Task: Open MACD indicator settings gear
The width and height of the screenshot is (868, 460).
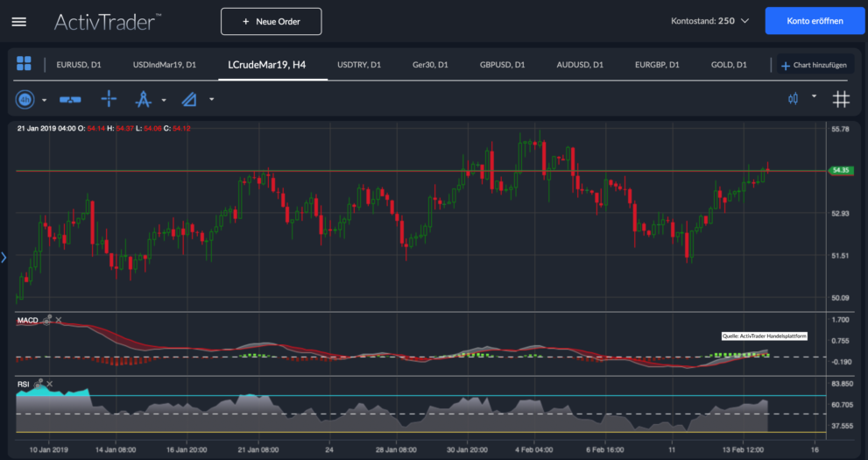Action: 47,320
